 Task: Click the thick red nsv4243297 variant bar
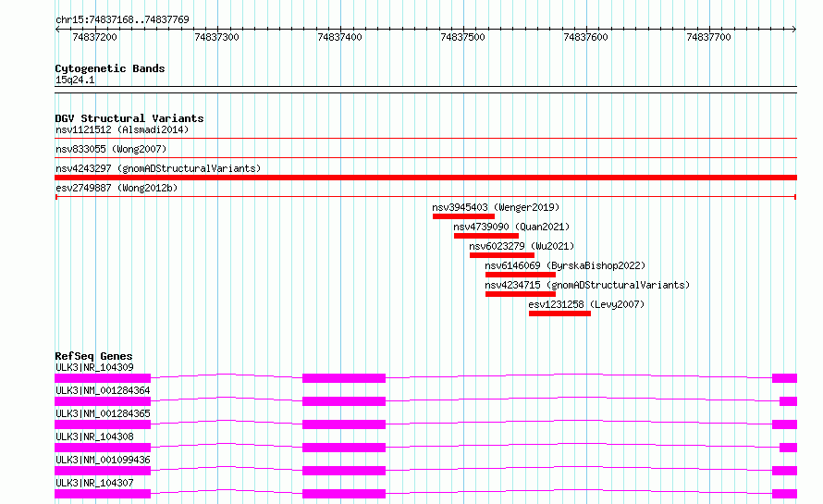425,178
